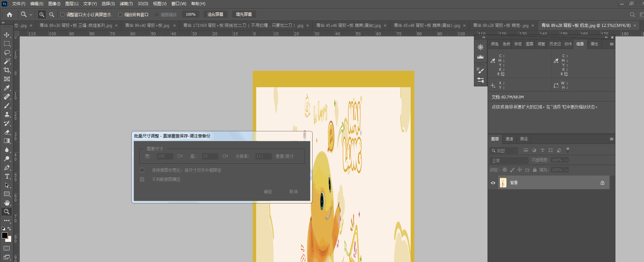Open the Layers panel options menu
644x262 pixels.
click(611, 139)
